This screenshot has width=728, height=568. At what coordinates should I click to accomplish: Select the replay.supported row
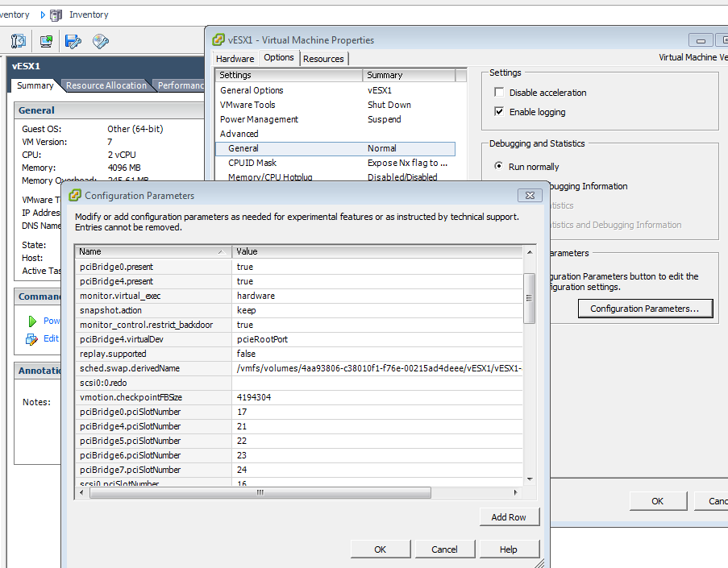coord(299,354)
